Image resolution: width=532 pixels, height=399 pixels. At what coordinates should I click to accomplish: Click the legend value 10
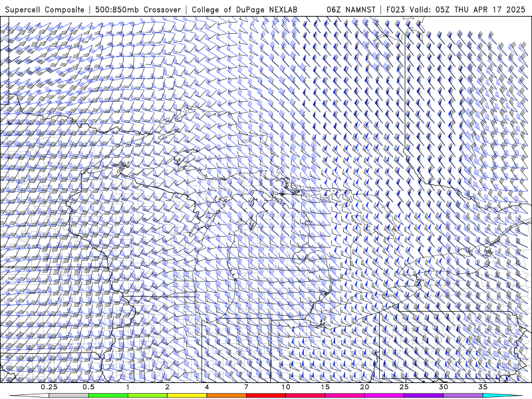tap(286, 387)
